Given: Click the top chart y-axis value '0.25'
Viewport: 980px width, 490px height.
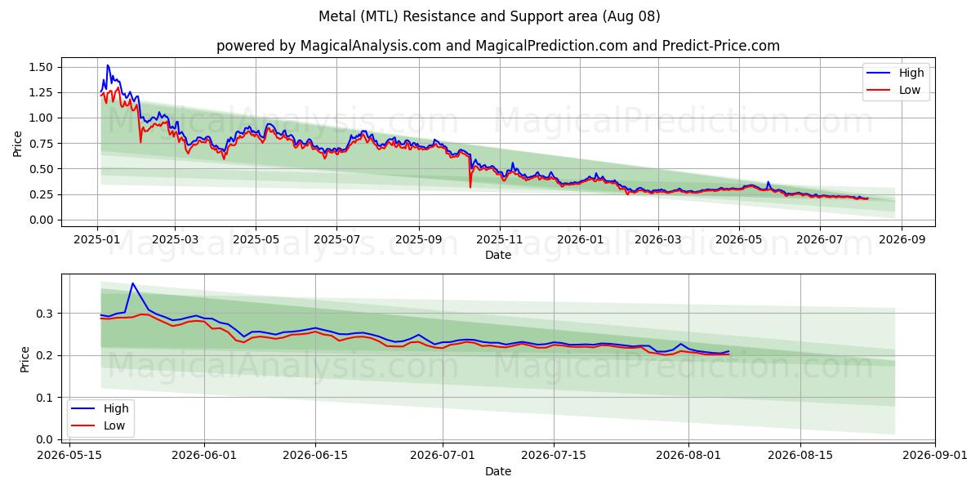Looking at the screenshot, I should [x=42, y=194].
